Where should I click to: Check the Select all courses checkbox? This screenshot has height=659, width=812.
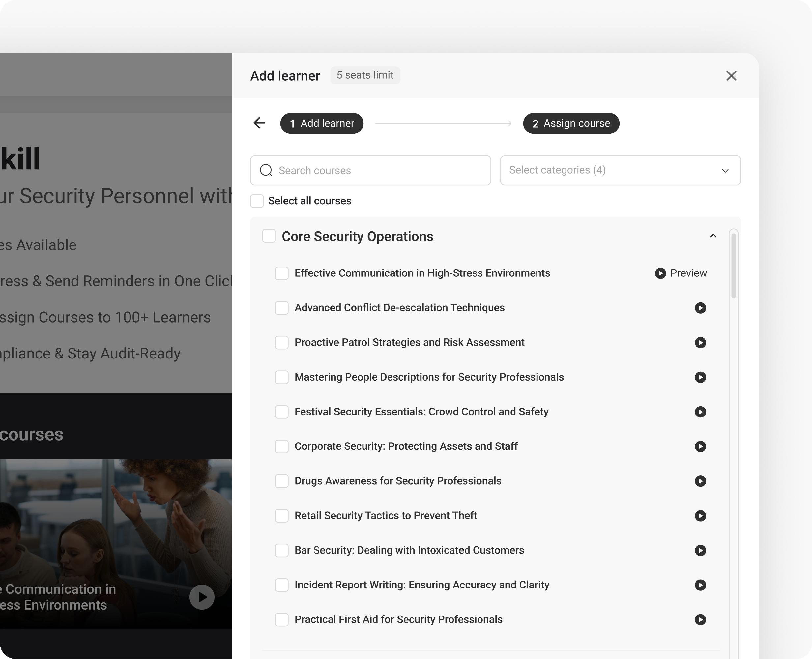point(257,201)
